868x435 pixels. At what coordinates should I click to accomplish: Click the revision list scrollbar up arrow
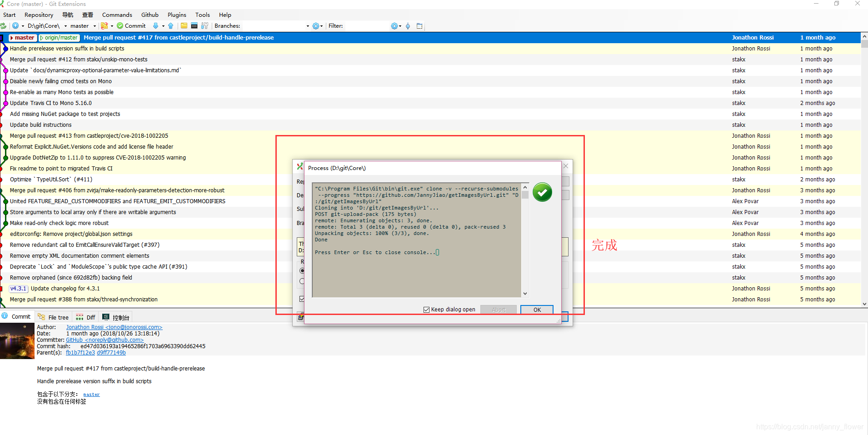(864, 35)
